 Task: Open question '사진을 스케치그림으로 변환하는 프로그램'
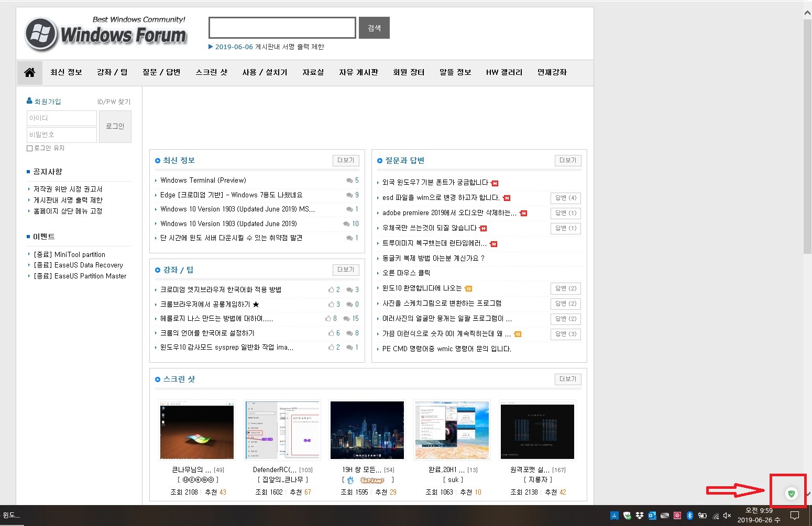click(442, 304)
